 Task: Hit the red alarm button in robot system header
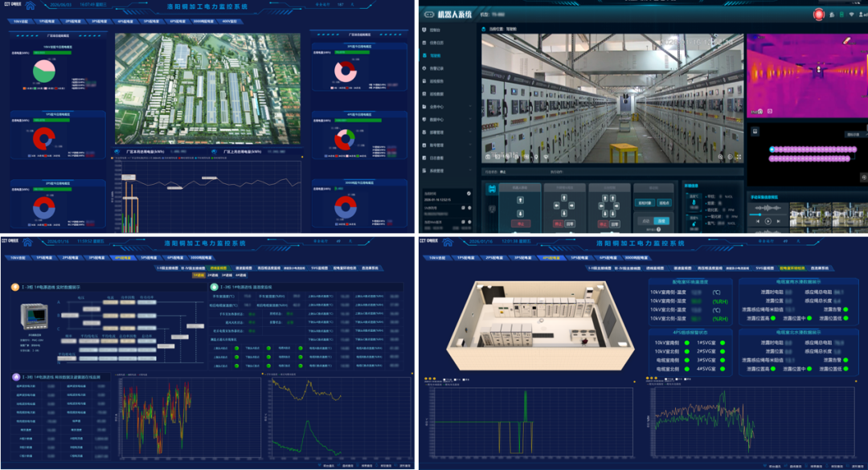[x=818, y=14]
